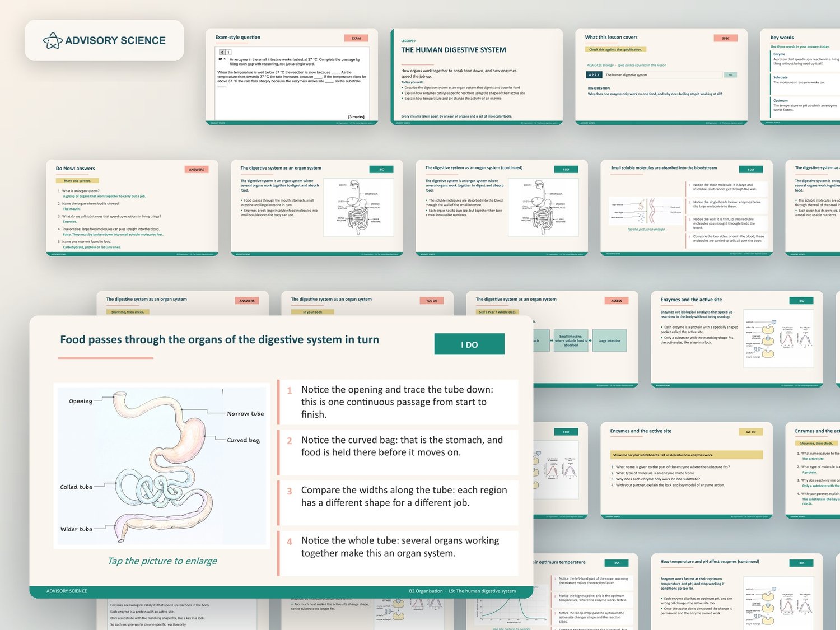Open the temperature and pH (continued) slide
The height and width of the screenshot is (630, 840).
(x=737, y=591)
